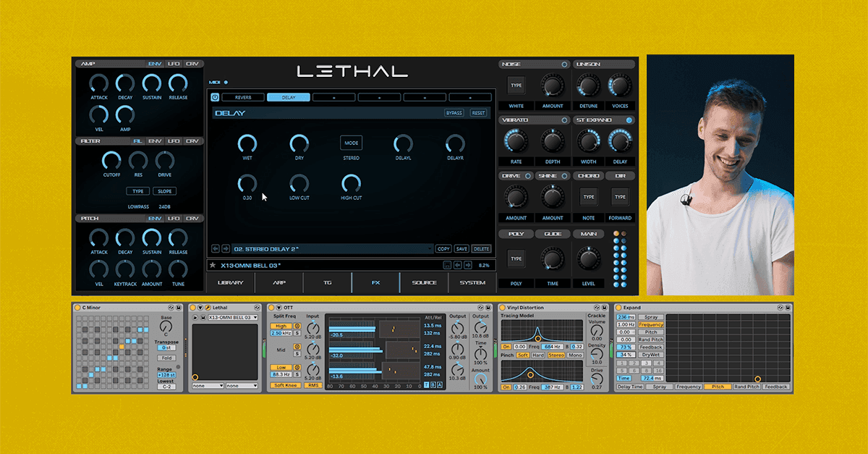Click the wrench icon on Lethal device
This screenshot has width=868, height=454.
[207, 308]
